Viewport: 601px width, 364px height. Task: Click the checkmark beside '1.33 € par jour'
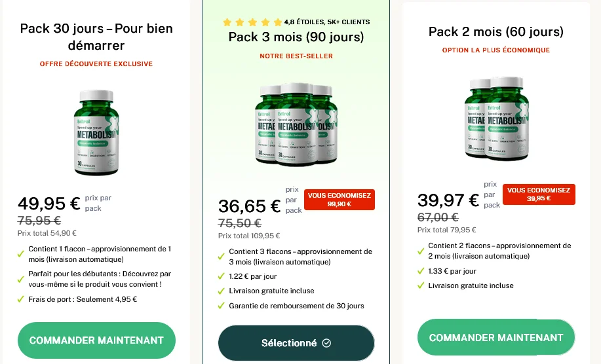[x=421, y=272]
